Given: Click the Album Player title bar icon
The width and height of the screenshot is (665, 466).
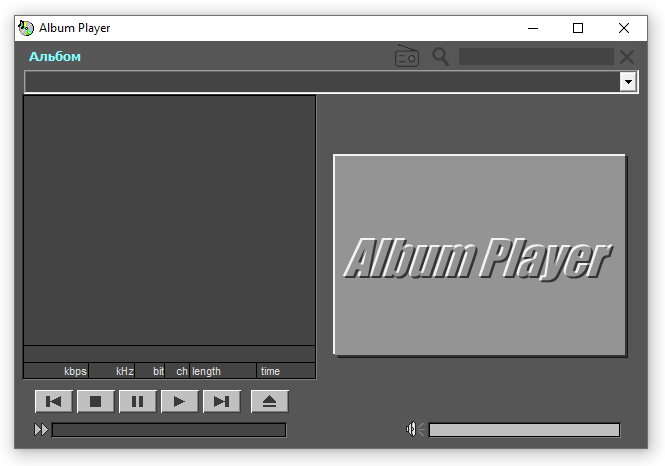Looking at the screenshot, I should tap(26, 28).
